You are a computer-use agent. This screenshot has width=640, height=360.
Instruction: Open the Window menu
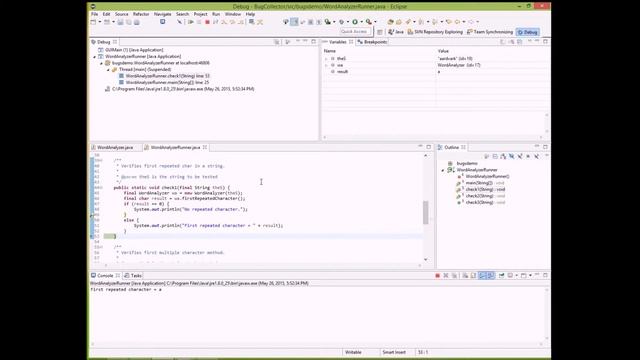tap(233, 14)
